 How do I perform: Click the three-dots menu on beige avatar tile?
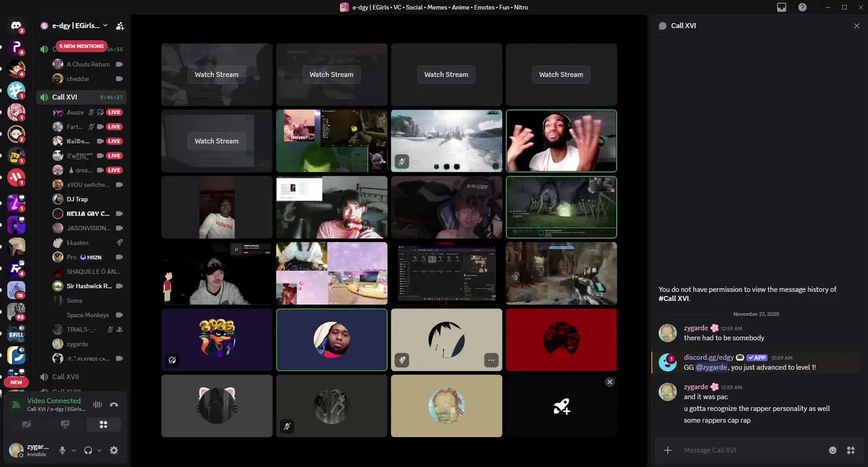[491, 360]
